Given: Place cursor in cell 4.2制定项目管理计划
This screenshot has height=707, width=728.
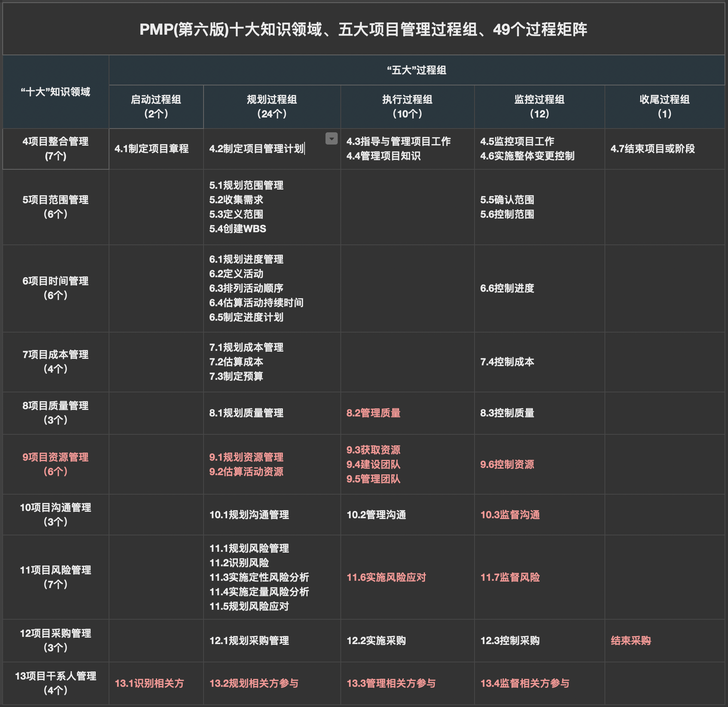Looking at the screenshot, I should [x=272, y=149].
